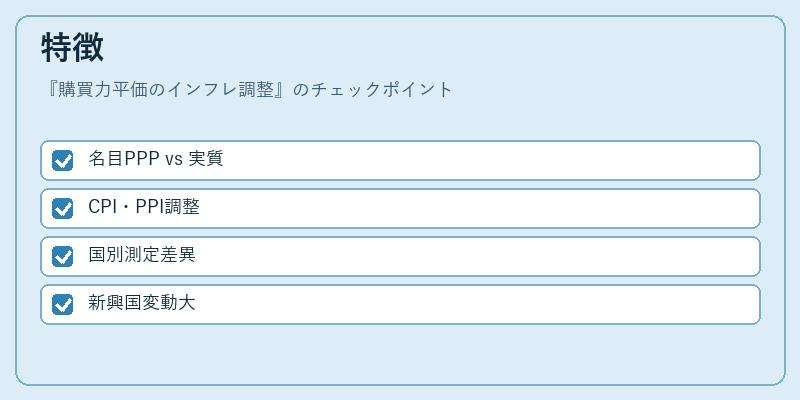Toggle the CPI・PPI調整 checkbox off
Screen dimensions: 800x400
point(62,208)
